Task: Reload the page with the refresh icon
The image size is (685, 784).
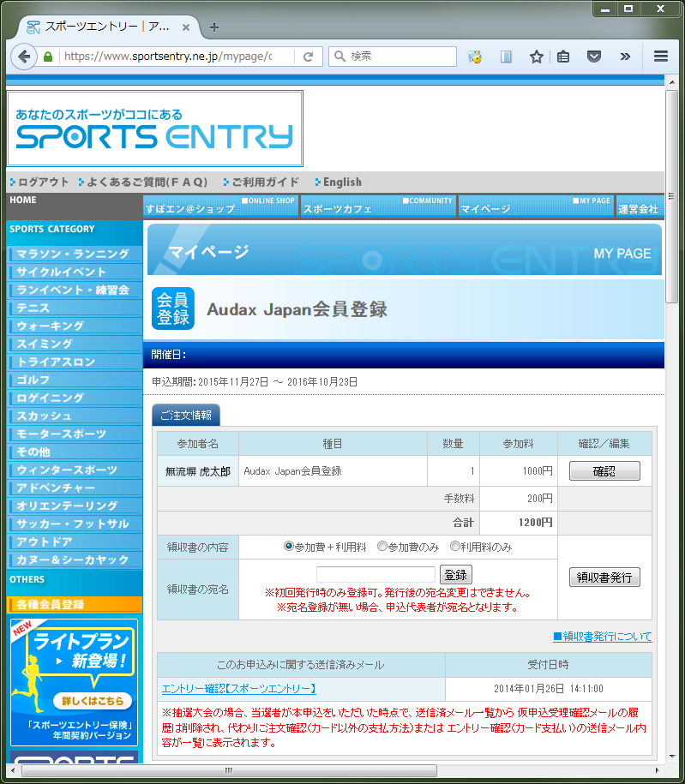Action: [309, 57]
